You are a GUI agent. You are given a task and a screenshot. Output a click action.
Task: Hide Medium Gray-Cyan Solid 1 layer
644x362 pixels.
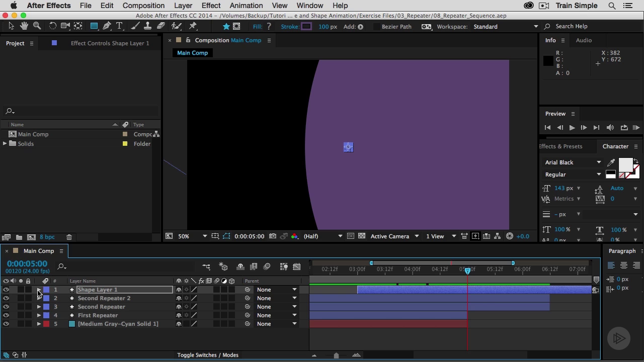[6, 324]
